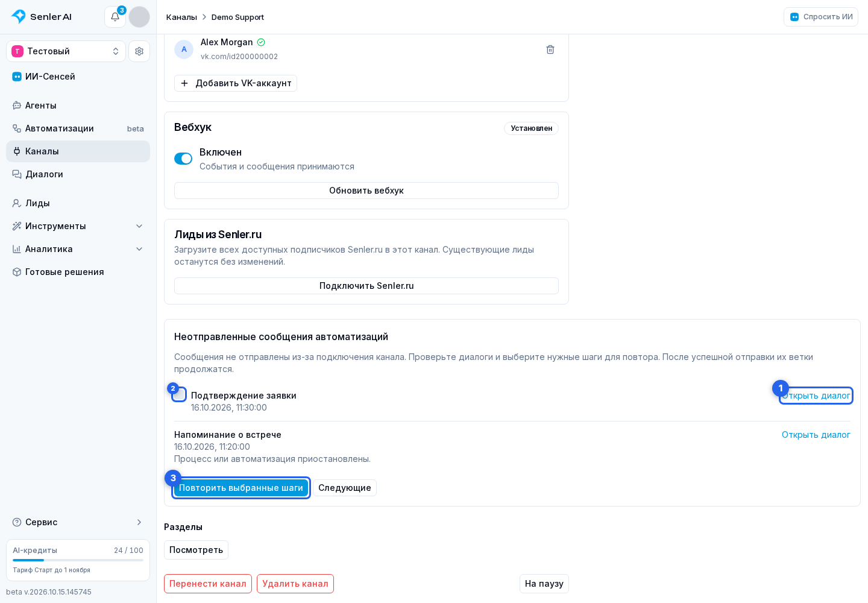Click Повторить выбранные шаги button

tap(241, 488)
